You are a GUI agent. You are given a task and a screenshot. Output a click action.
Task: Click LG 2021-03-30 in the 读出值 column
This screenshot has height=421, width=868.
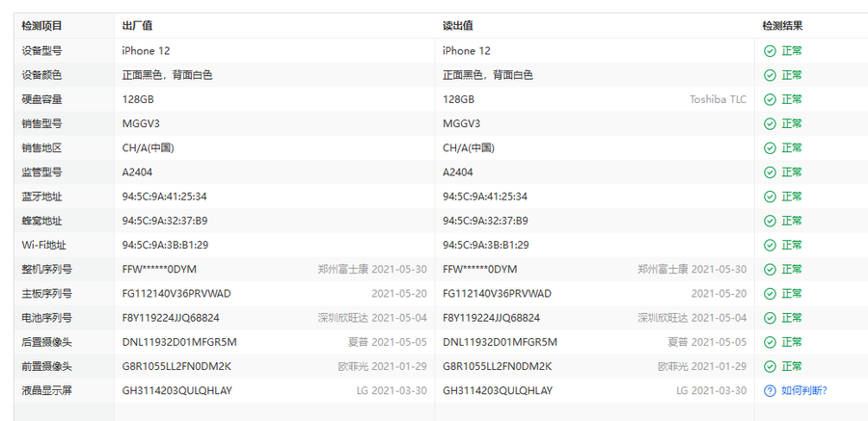(x=712, y=391)
